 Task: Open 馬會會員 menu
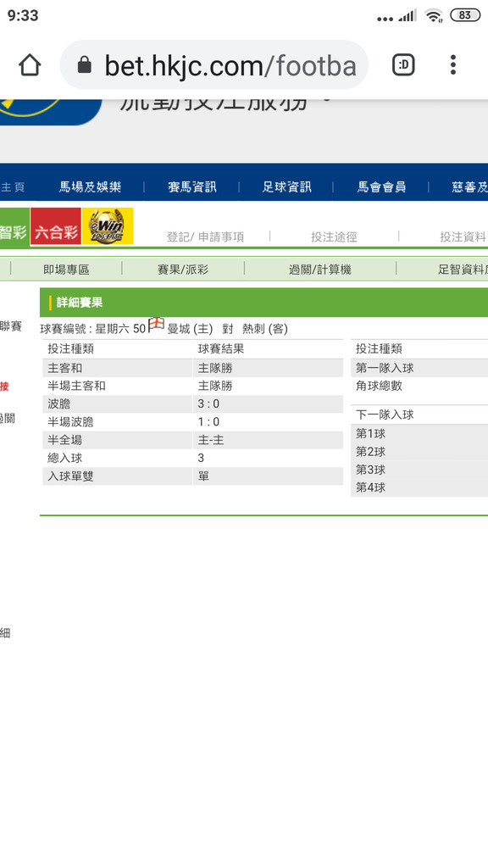382,187
